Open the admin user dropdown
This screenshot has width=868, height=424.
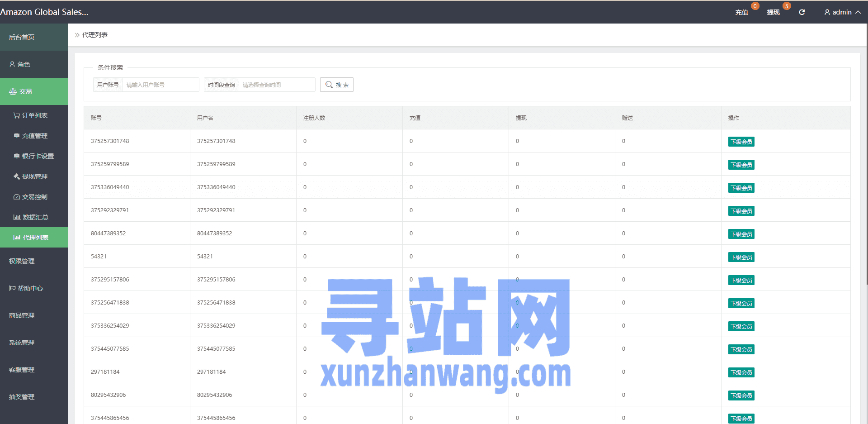842,12
